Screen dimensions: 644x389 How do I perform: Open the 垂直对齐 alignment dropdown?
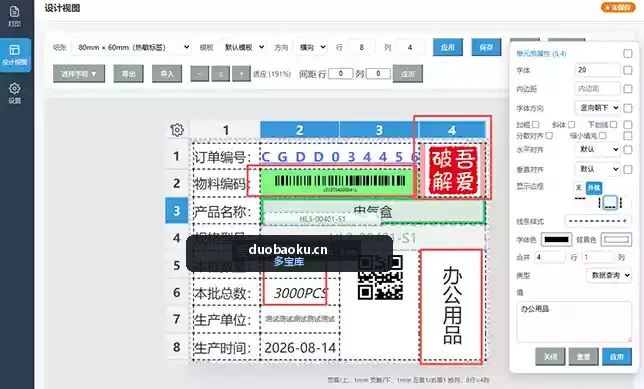click(x=598, y=169)
